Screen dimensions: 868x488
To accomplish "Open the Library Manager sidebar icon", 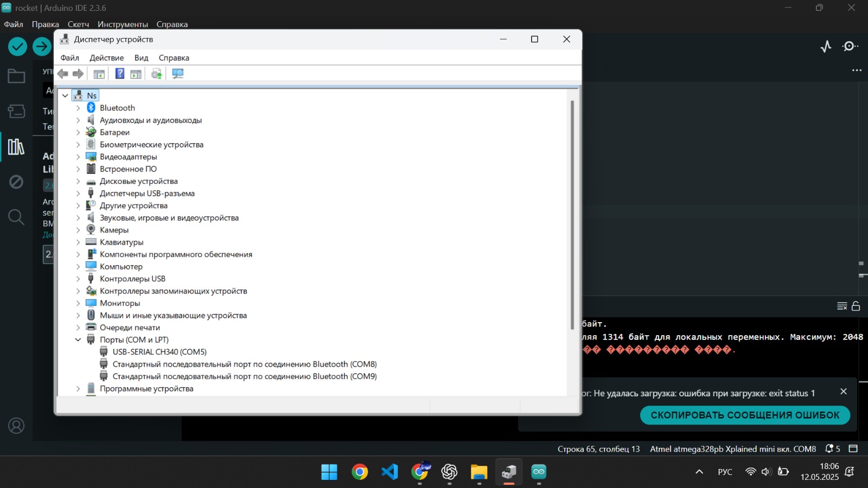I will tap(16, 146).
